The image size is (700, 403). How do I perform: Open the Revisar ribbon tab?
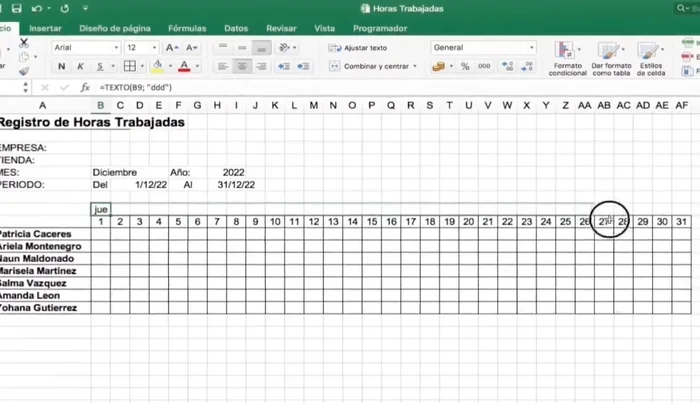coord(281,28)
